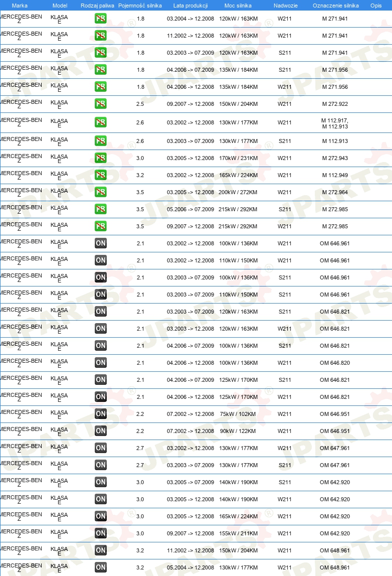Select engine code M 272.964
The height and width of the screenshot is (576, 392).
tap(335, 192)
